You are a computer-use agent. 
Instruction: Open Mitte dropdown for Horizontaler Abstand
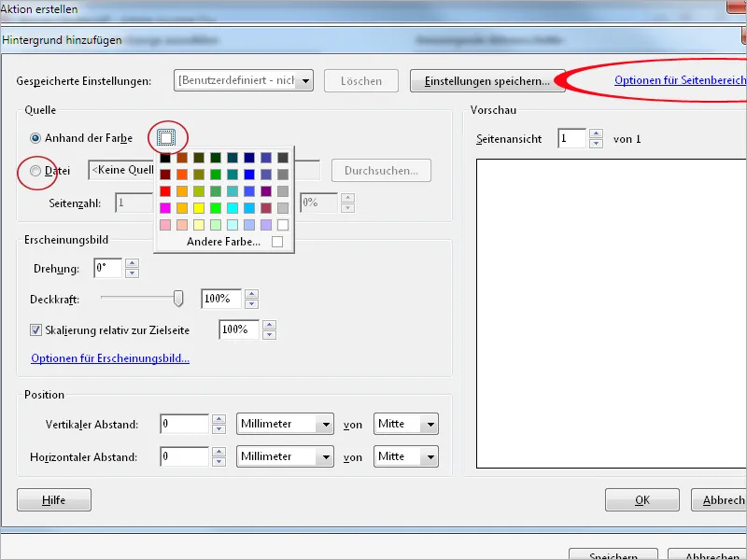click(x=406, y=456)
